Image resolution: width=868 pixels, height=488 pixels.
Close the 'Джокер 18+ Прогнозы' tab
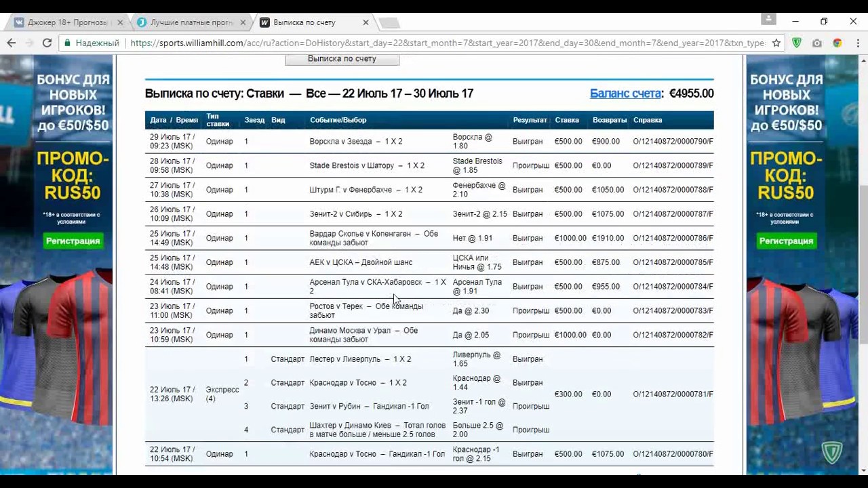pyautogui.click(x=120, y=22)
